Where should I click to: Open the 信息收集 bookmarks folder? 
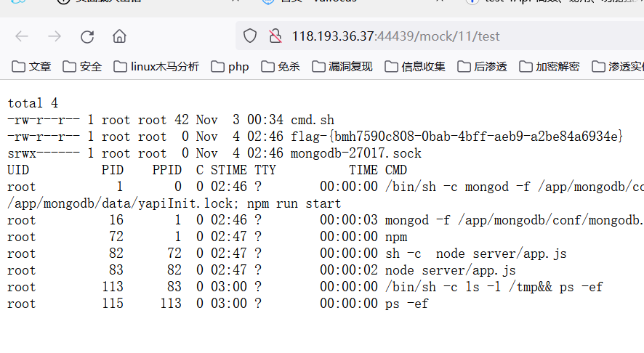coord(415,67)
